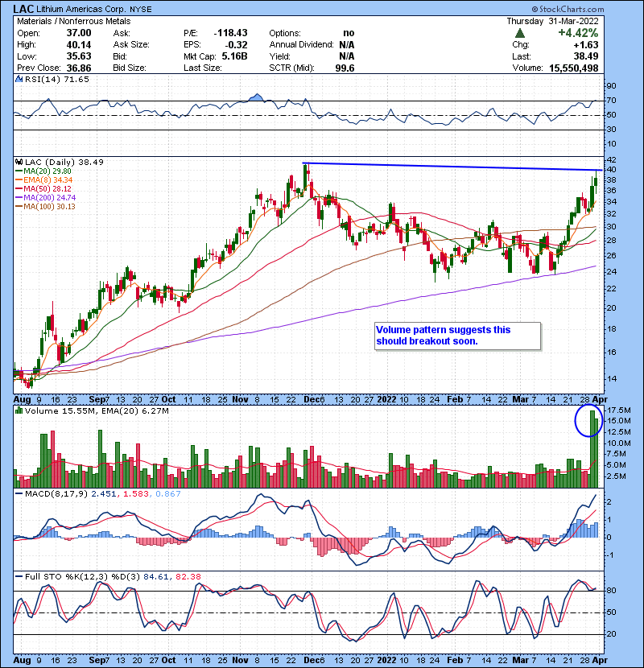Click the MA(20) 29.80 legend entry
644x668 pixels.
click(x=43, y=171)
